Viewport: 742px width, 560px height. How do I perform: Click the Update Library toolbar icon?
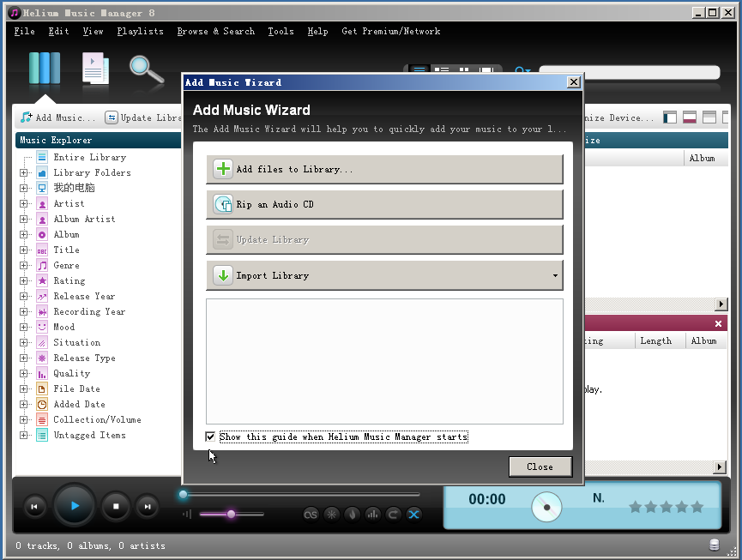(x=112, y=117)
